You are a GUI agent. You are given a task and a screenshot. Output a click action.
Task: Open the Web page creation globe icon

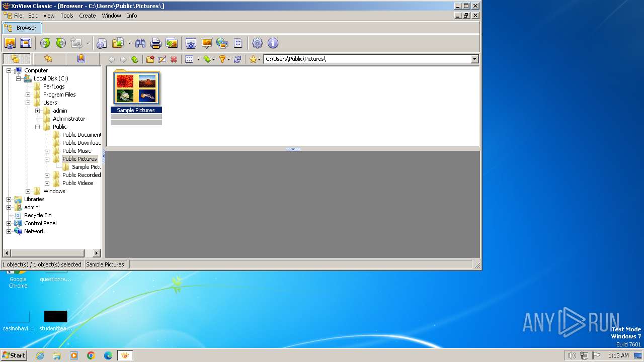(x=222, y=43)
